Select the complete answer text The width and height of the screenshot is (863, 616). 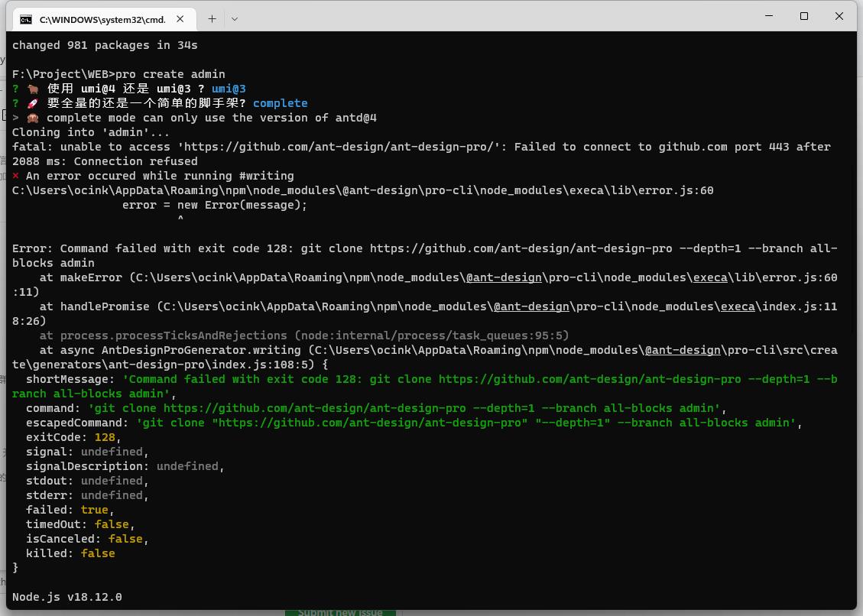tap(281, 103)
